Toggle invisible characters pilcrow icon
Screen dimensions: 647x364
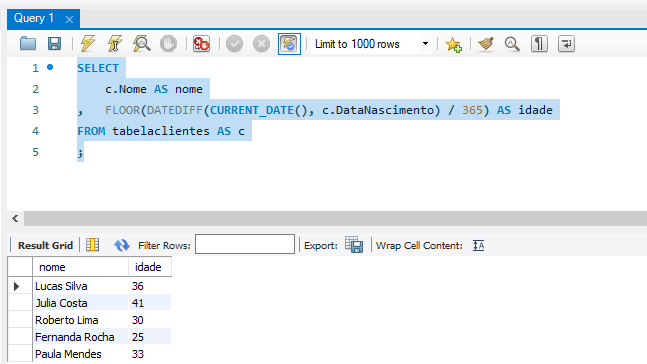tap(539, 43)
